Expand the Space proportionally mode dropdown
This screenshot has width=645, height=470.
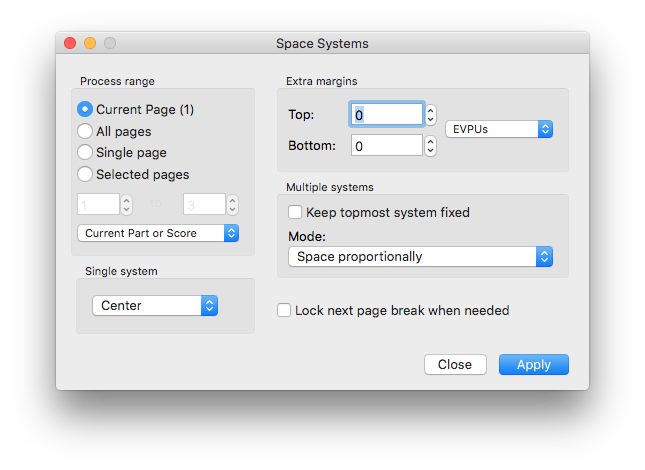click(420, 257)
